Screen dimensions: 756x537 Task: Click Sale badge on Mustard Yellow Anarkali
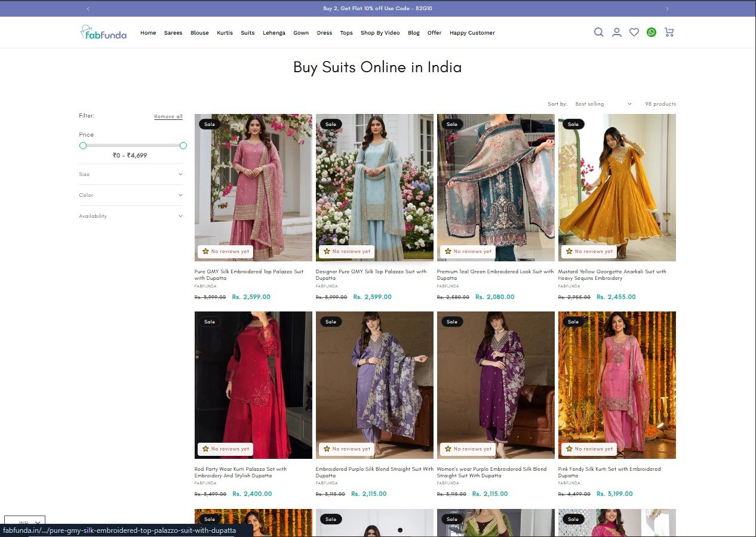pos(573,124)
